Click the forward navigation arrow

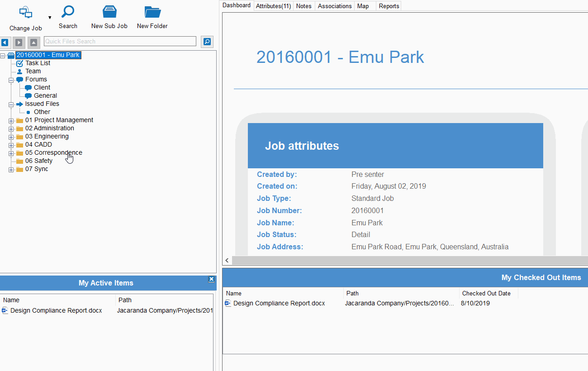[19, 42]
